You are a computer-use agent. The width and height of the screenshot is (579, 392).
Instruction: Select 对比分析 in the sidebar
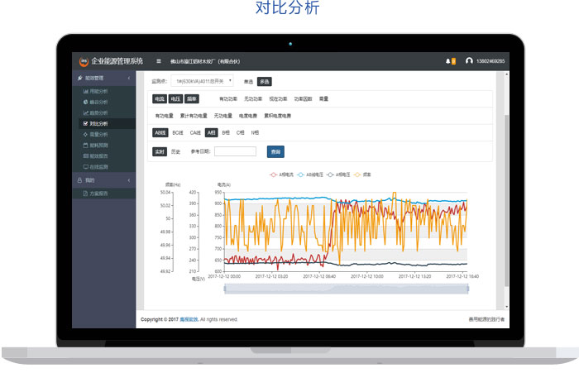tap(98, 124)
